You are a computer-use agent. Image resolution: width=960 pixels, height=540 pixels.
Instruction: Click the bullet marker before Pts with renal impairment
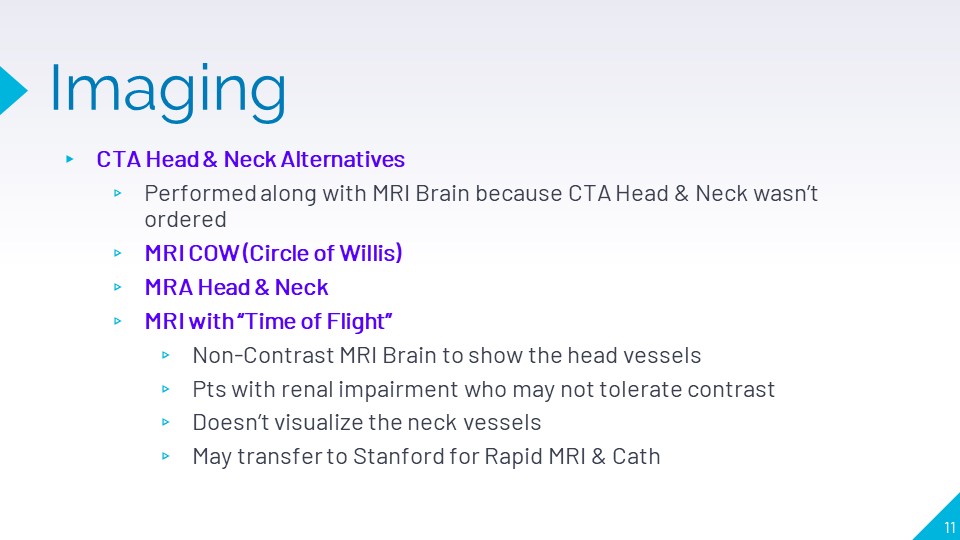166,390
